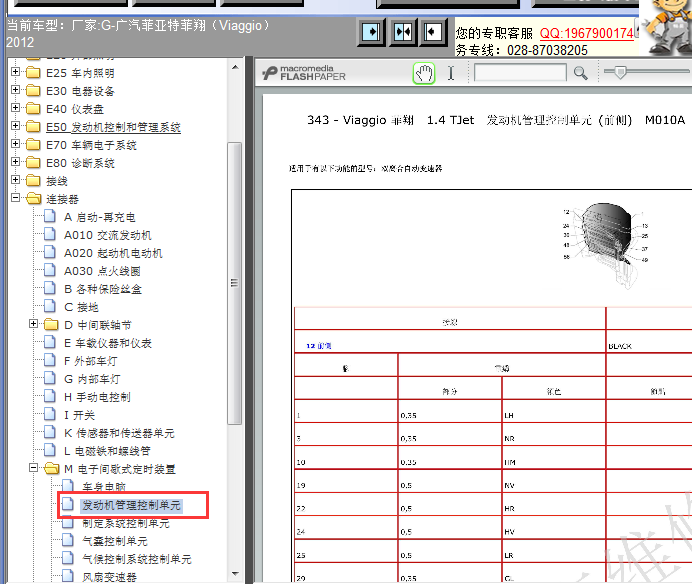This screenshot has height=584, width=692.
Task: Open the B 各种保险丝盒 document
Action: tap(103, 289)
